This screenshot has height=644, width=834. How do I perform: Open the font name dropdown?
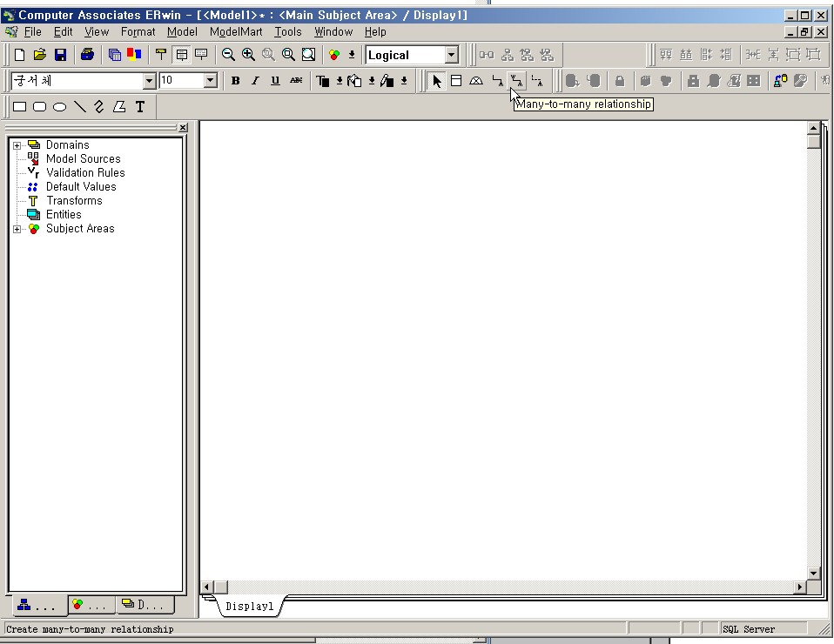coord(150,81)
